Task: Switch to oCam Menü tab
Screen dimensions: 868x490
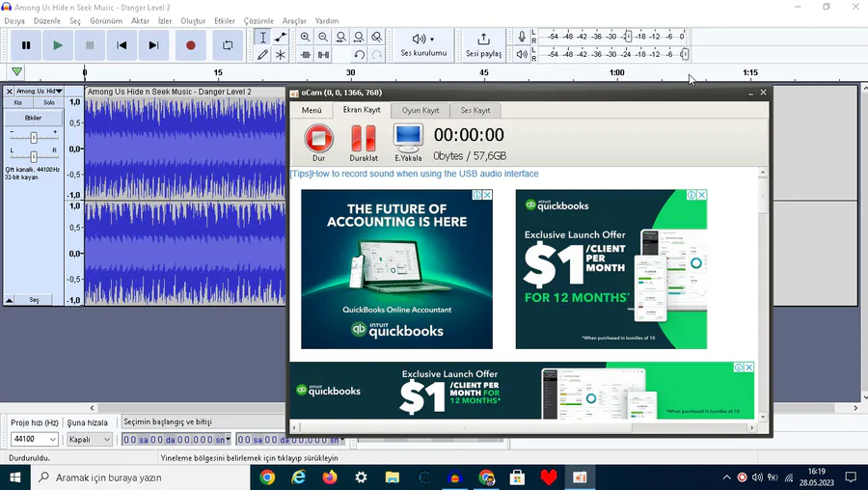Action: click(312, 110)
